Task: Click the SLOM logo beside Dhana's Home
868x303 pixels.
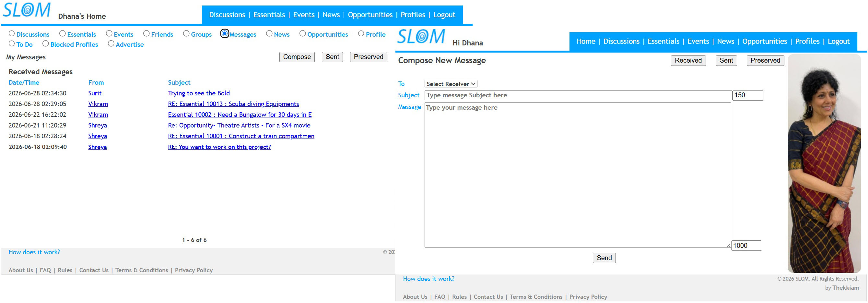Action: click(27, 10)
